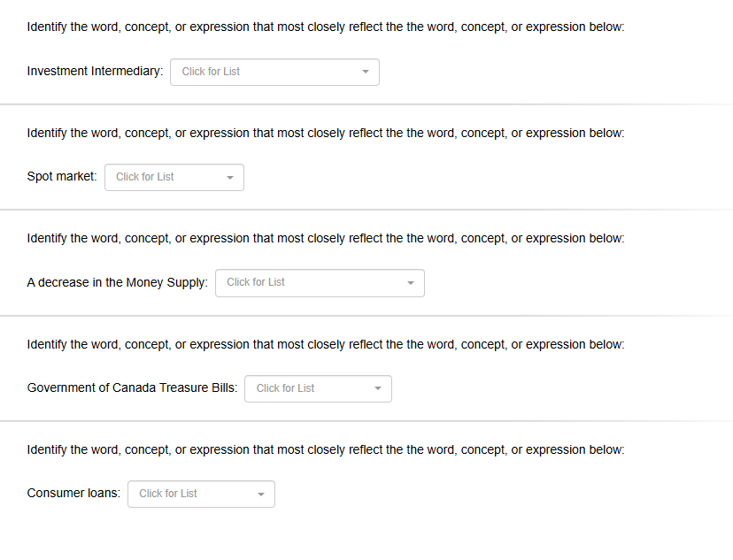The height and width of the screenshot is (560, 733).
Task: Click the Investment Intermediary dropdown arrow icon
Action: (365, 72)
